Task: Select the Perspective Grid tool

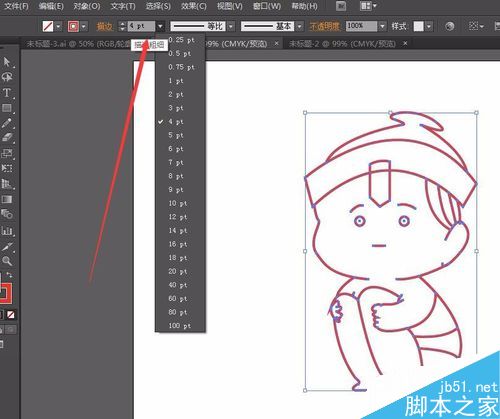Action: coord(7,184)
